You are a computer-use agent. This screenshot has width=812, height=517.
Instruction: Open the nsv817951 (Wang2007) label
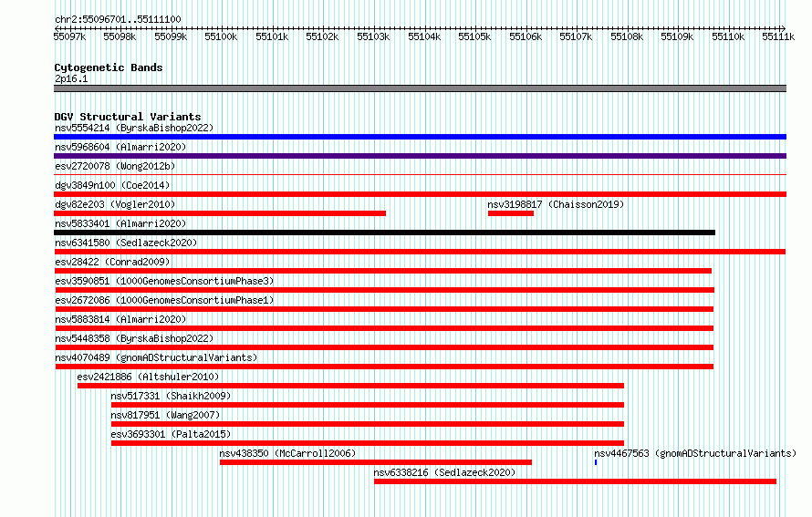coord(165,415)
